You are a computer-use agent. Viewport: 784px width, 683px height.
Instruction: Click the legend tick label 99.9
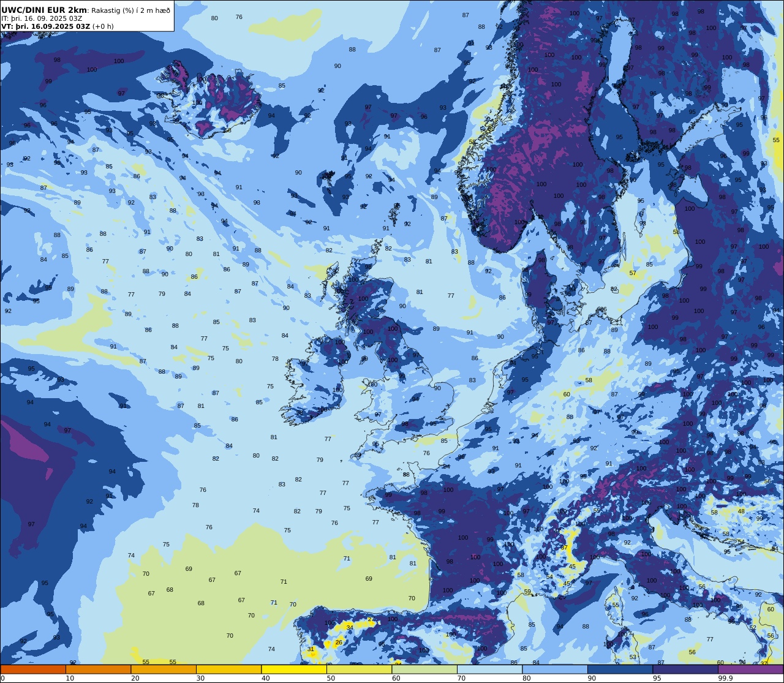point(726,678)
